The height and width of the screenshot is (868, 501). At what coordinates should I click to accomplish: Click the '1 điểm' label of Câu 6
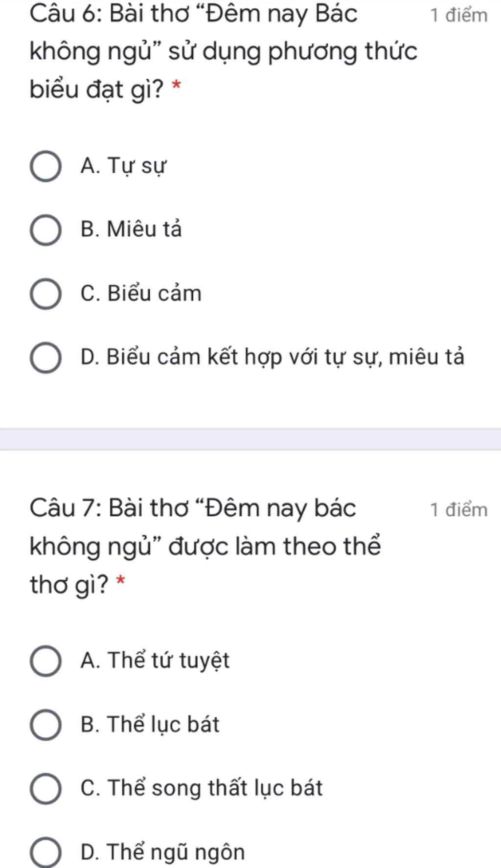[458, 16]
